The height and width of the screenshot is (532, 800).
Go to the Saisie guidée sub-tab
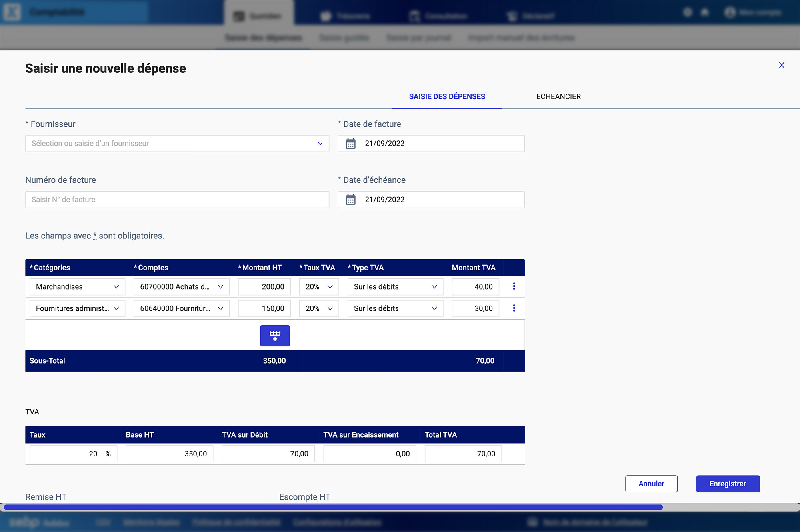[344, 38]
